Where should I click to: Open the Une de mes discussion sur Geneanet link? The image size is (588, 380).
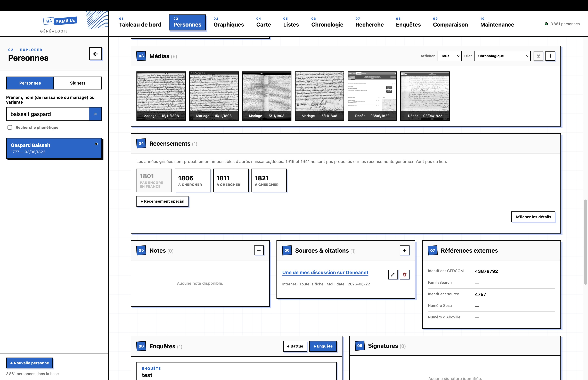tap(325, 272)
